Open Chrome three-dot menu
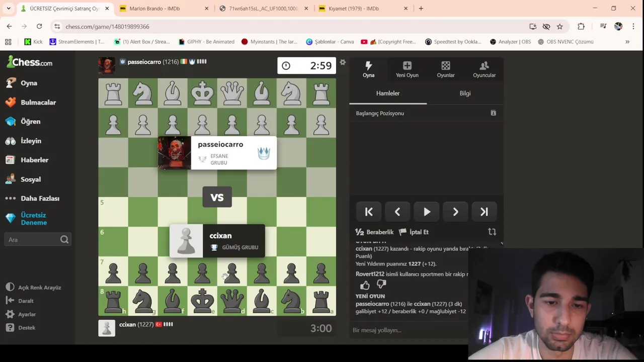Viewport: 644px width, 362px height. pyautogui.click(x=633, y=27)
